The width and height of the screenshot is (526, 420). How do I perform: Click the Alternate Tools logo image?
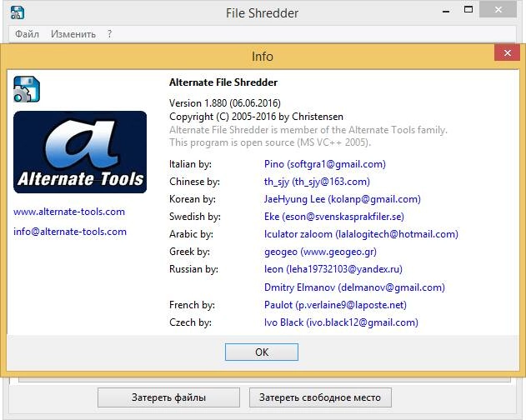click(x=80, y=152)
